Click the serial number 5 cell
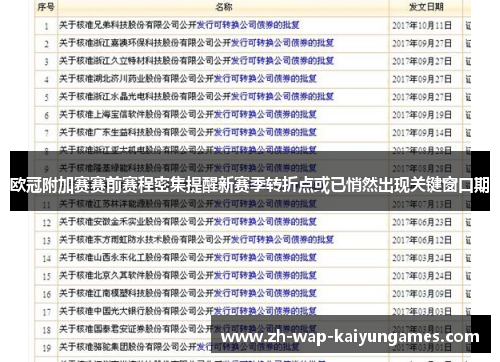This screenshot has width=500, height=362. tap(46, 98)
